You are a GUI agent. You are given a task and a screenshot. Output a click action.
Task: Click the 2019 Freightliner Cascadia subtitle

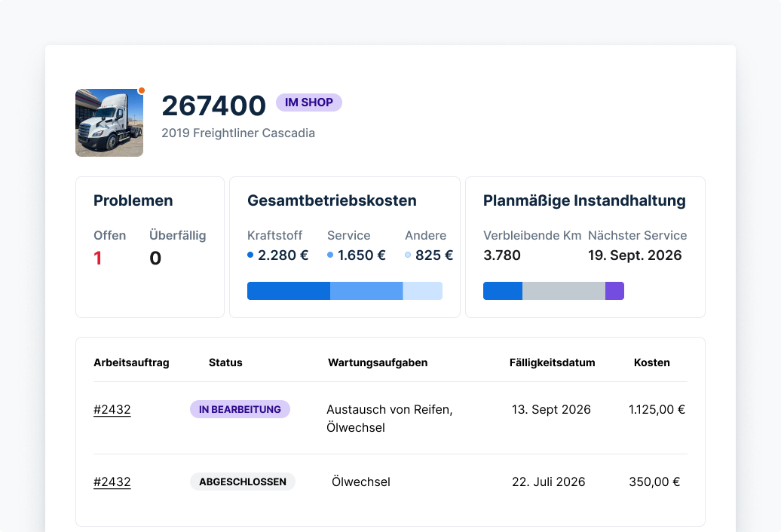(x=238, y=133)
